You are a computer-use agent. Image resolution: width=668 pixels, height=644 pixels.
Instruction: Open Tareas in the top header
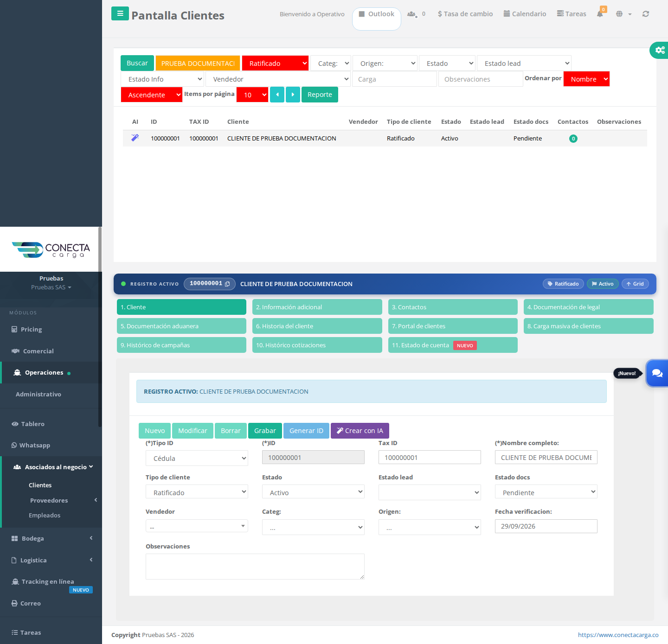572,14
